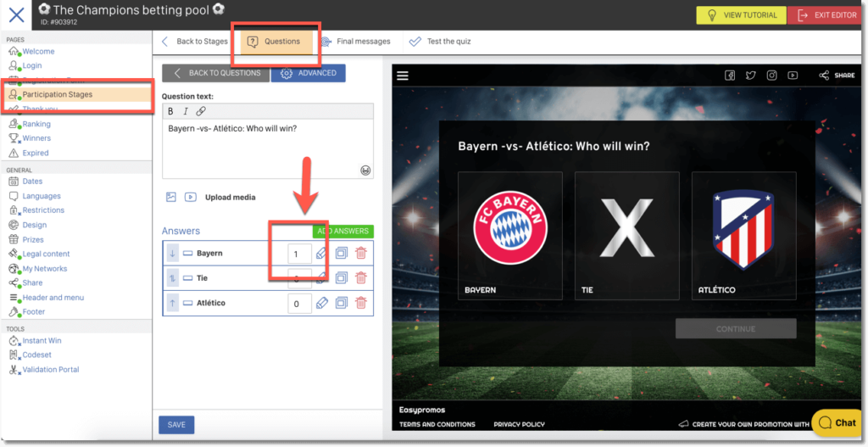
Task: Select the Bayern answer card in the preview
Action: [x=510, y=236]
